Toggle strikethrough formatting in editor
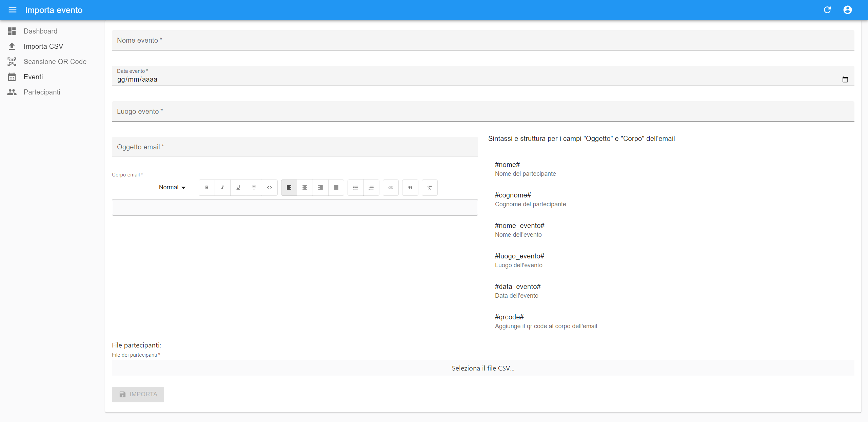Screen dimensions: 868x422 (254, 188)
